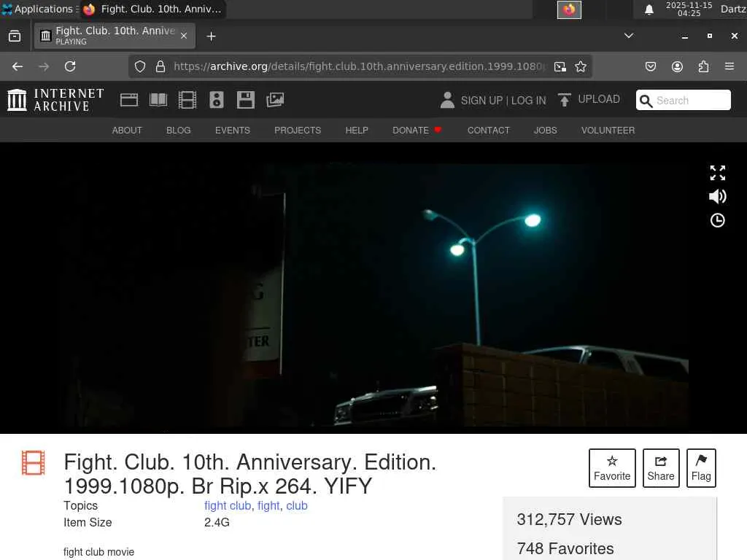Click the Firefox back arrow

pyautogui.click(x=18, y=66)
